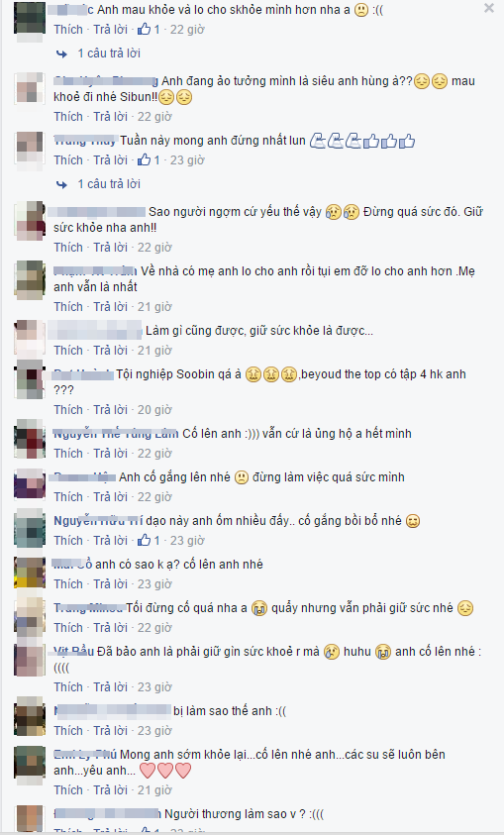
Task: Close the comments panel with X
Action: [x=488, y=9]
